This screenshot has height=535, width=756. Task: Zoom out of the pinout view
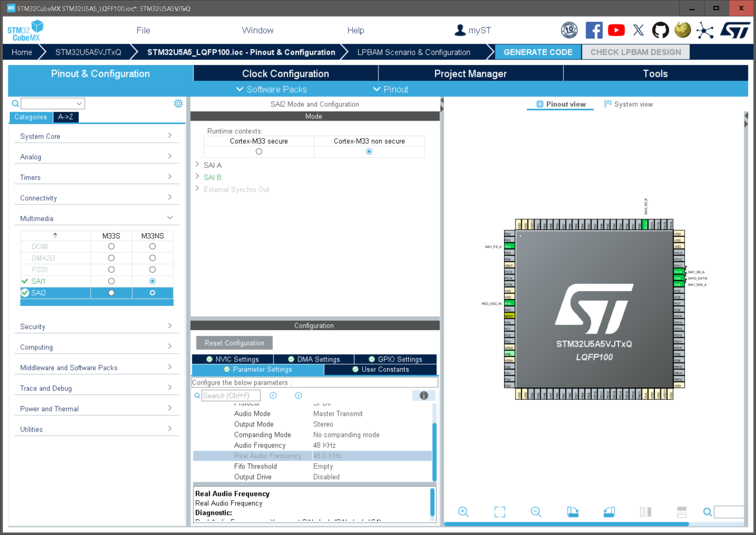tap(536, 512)
